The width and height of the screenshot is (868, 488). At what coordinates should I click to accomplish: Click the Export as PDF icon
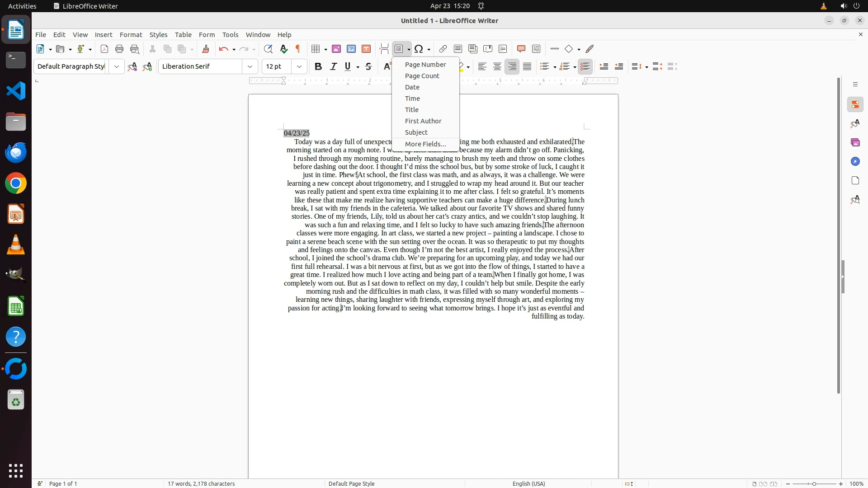pyautogui.click(x=104, y=49)
